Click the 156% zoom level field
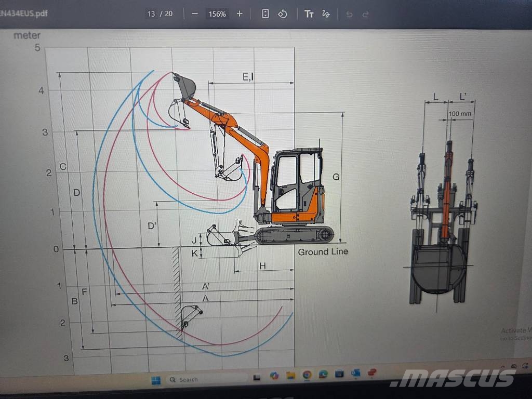 [x=217, y=14]
